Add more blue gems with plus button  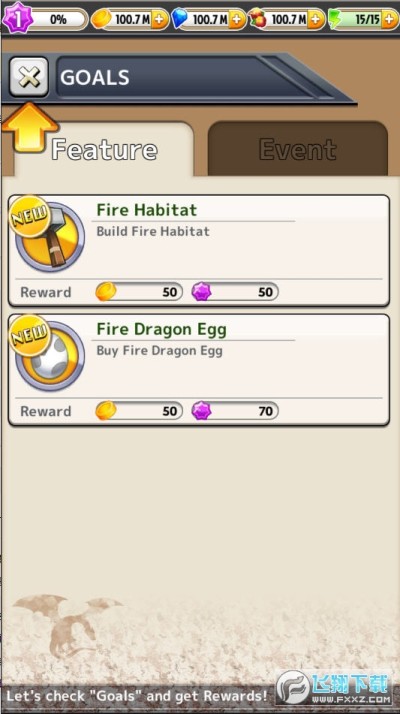tap(237, 19)
